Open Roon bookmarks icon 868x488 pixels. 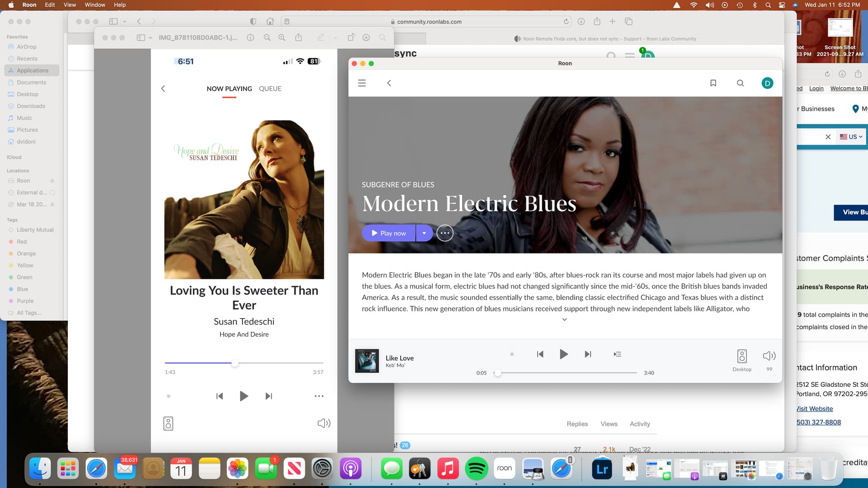pyautogui.click(x=713, y=83)
